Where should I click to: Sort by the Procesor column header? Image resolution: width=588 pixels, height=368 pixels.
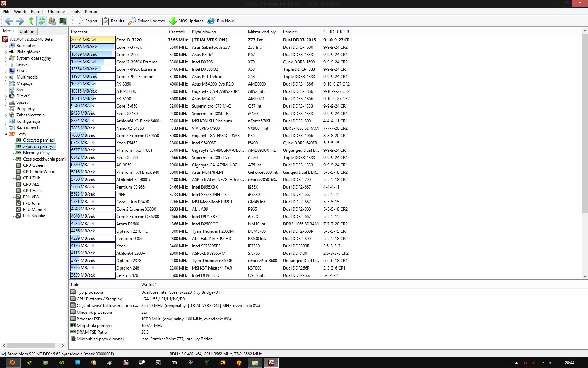tap(117, 32)
